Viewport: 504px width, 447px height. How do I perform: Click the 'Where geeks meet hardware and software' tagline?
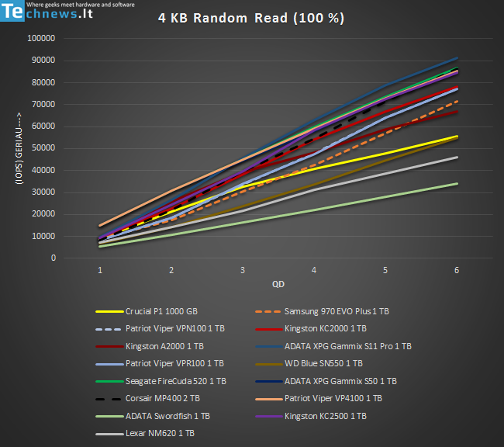pyautogui.click(x=81, y=5)
